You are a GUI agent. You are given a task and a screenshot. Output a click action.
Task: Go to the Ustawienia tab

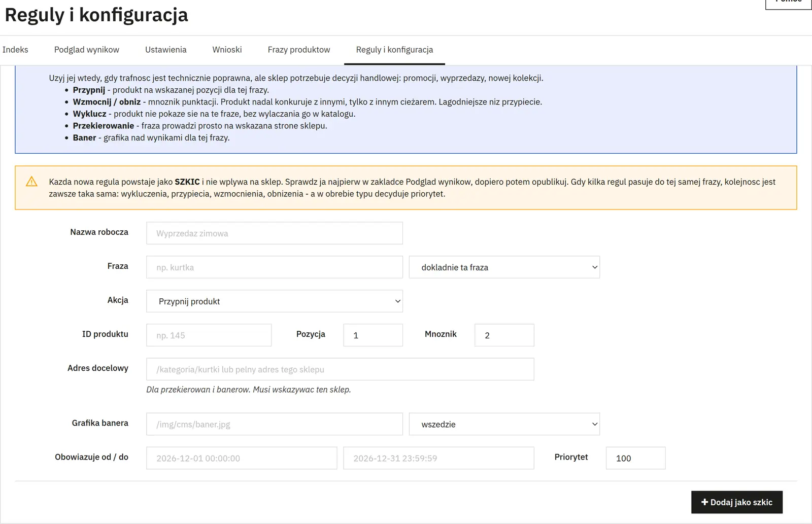tap(166, 50)
